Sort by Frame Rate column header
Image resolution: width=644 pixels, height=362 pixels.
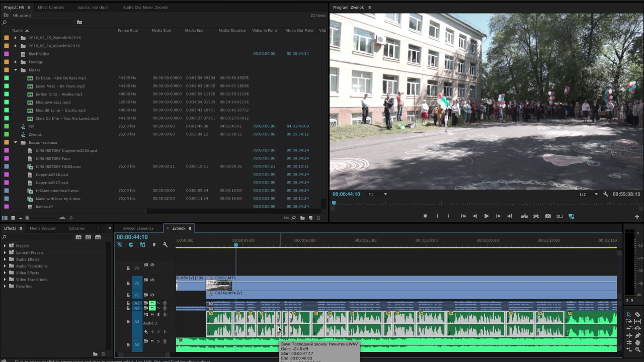click(x=128, y=31)
